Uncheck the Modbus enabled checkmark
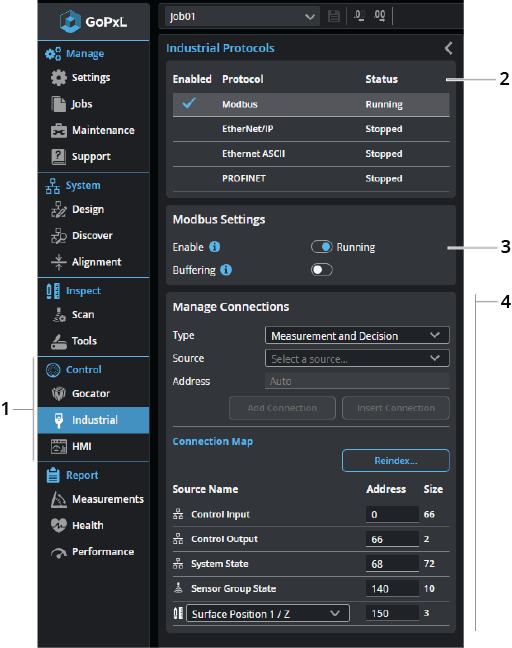Viewport: 512px width, 648px height. (x=189, y=103)
